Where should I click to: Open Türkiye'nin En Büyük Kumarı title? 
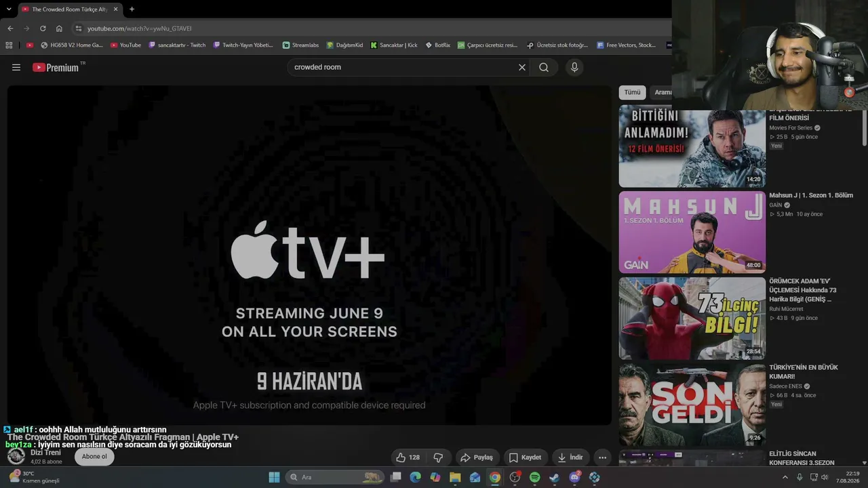tap(804, 371)
